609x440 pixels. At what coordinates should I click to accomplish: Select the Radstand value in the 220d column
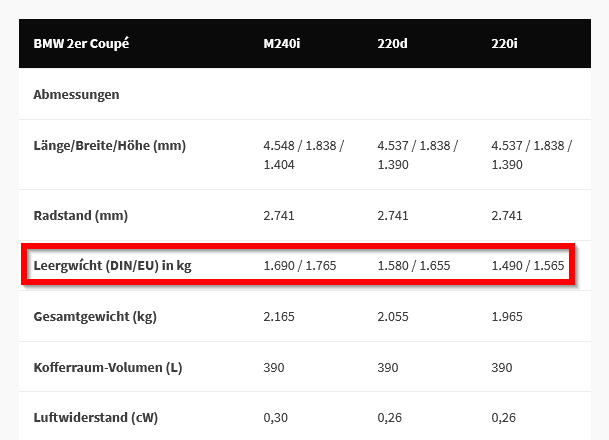point(393,216)
